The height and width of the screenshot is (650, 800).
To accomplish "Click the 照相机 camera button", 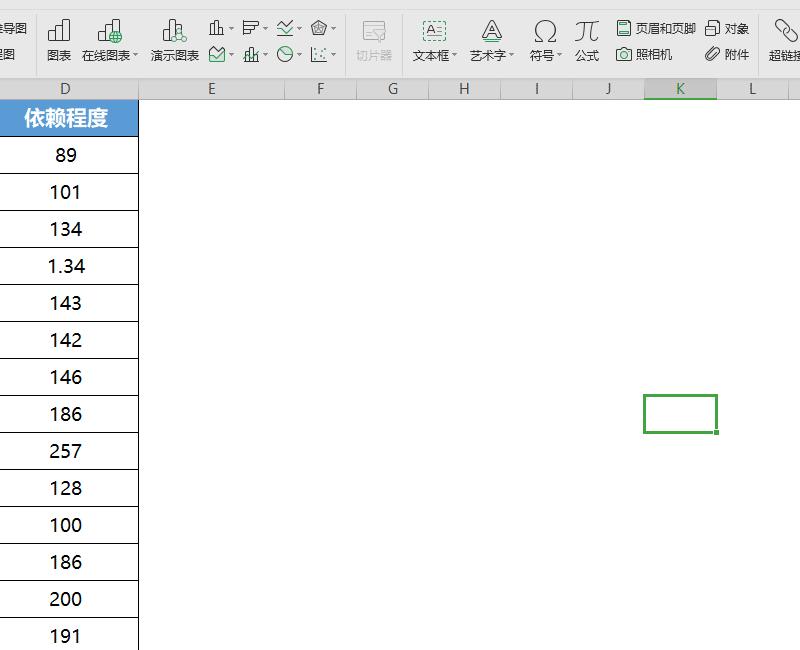I will click(644, 54).
